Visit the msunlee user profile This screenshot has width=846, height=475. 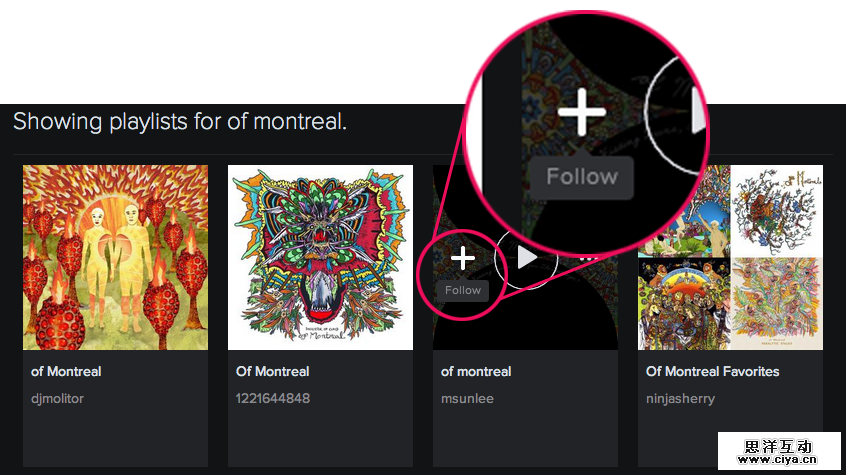pyautogui.click(x=467, y=398)
